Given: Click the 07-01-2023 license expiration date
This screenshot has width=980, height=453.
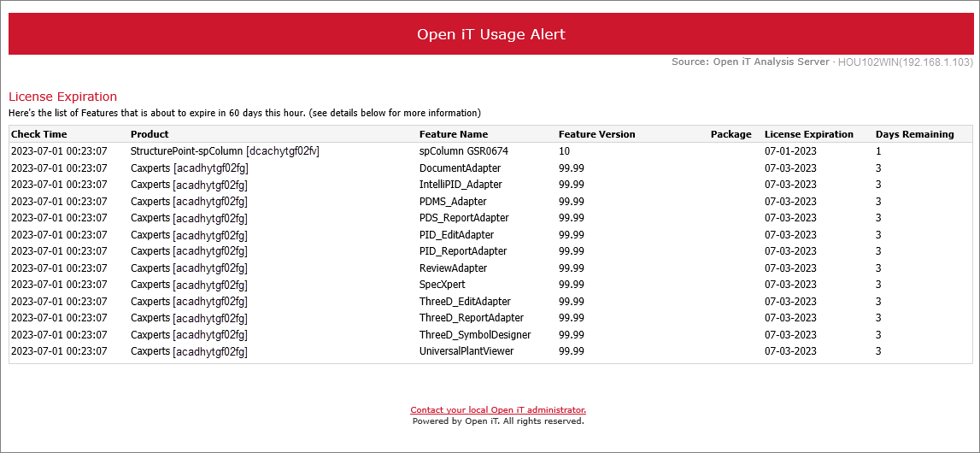Looking at the screenshot, I should pyautogui.click(x=790, y=151).
